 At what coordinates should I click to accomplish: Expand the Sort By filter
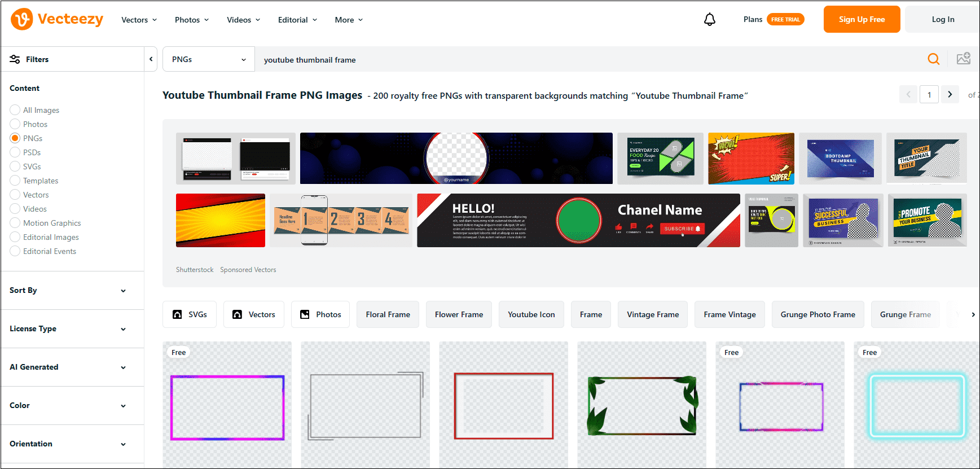tap(72, 290)
